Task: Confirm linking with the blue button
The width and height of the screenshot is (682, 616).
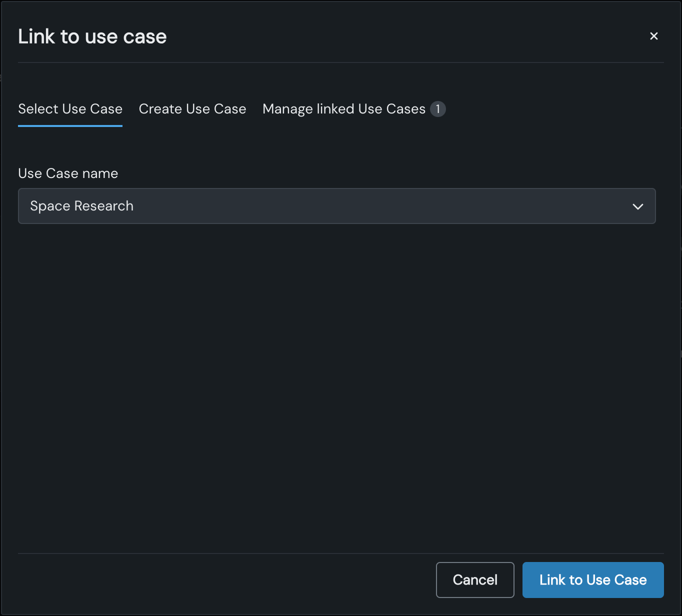Action: coord(592,580)
